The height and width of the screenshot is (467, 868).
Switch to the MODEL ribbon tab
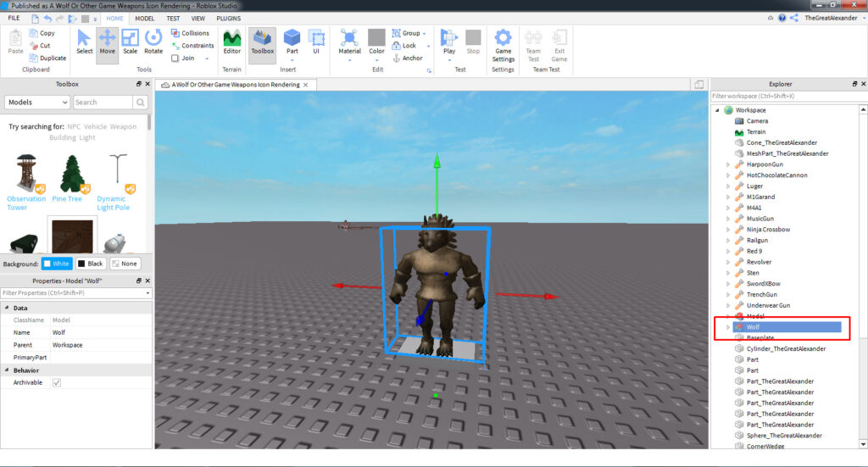pos(144,18)
